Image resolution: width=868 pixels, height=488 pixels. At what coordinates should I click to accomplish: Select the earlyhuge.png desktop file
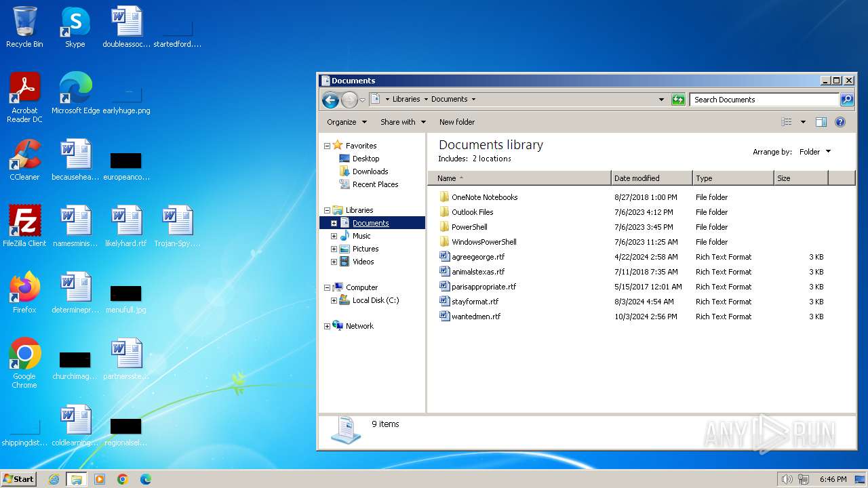(x=127, y=100)
